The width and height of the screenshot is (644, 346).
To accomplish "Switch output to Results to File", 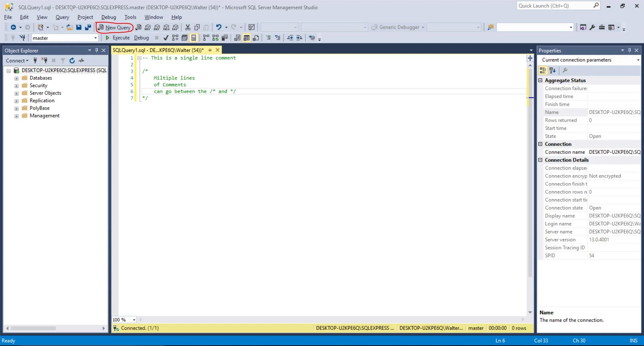I will [256, 38].
